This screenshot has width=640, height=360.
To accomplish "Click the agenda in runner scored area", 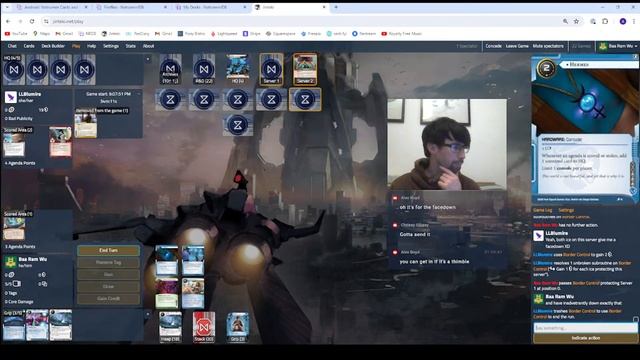I will [x=14, y=229].
